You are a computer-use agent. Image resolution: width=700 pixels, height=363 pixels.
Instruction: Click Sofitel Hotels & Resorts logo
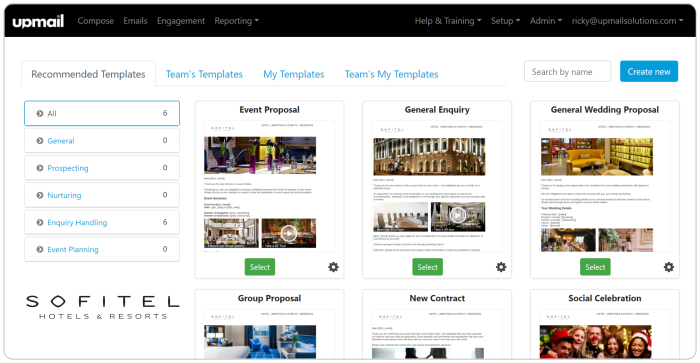point(102,307)
